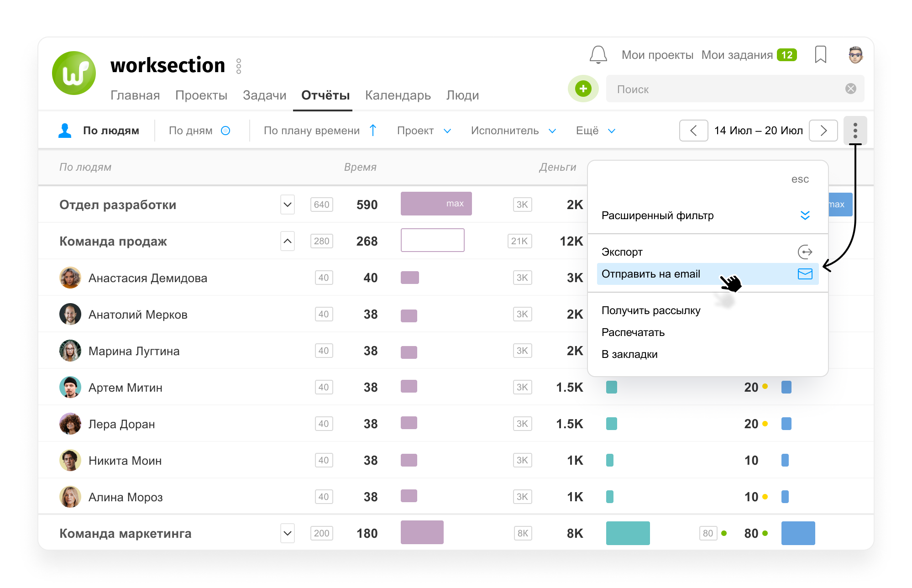This screenshot has width=912, height=588.
Task: Open the Мои проекты link
Action: (x=657, y=55)
